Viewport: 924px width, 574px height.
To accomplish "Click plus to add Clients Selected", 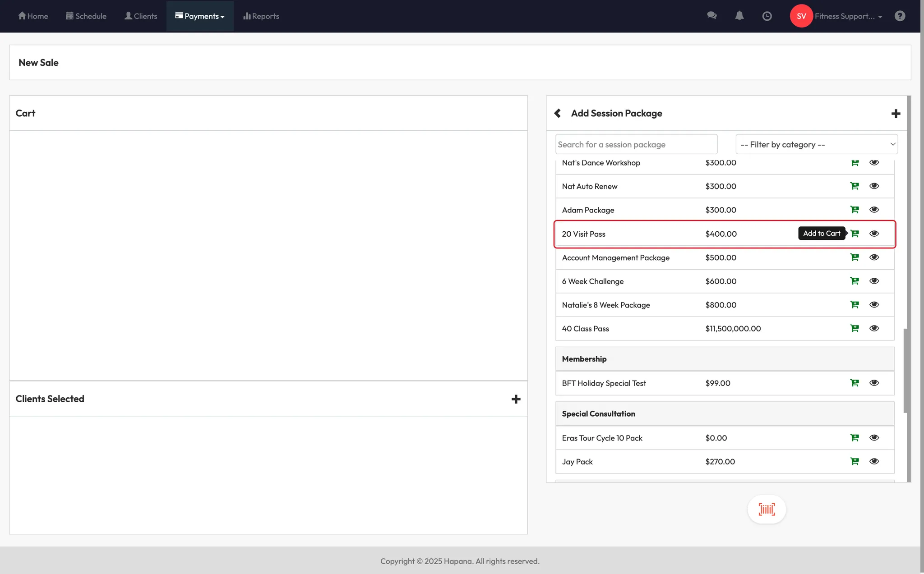I will click(x=516, y=399).
